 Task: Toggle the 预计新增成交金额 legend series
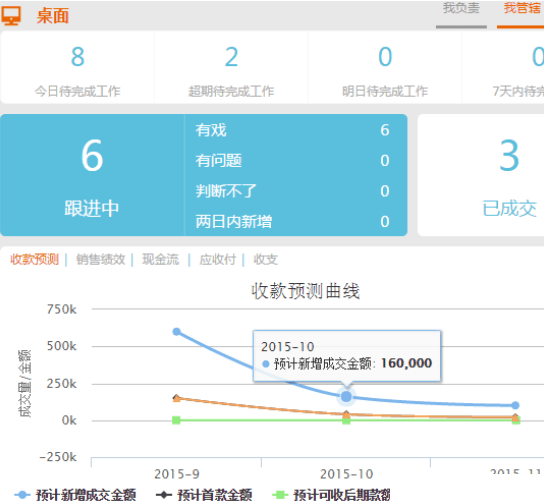pos(75,494)
